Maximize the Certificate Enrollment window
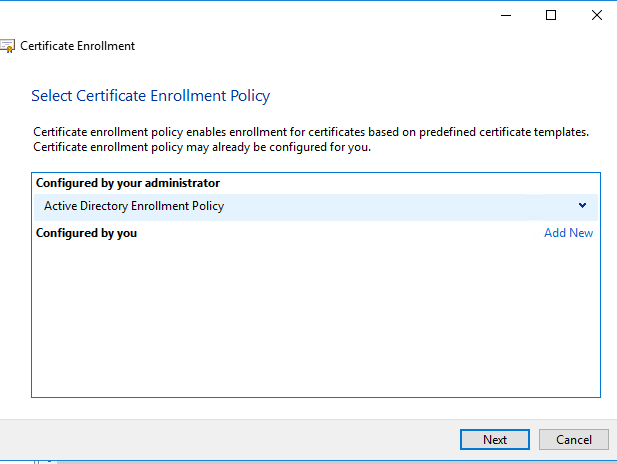Image resolution: width=617 pixels, height=464 pixels. 551,15
